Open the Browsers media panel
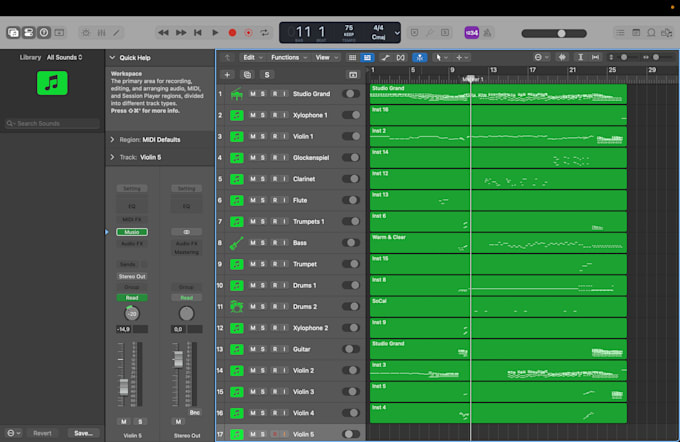The width and height of the screenshot is (680, 442). 666,33
